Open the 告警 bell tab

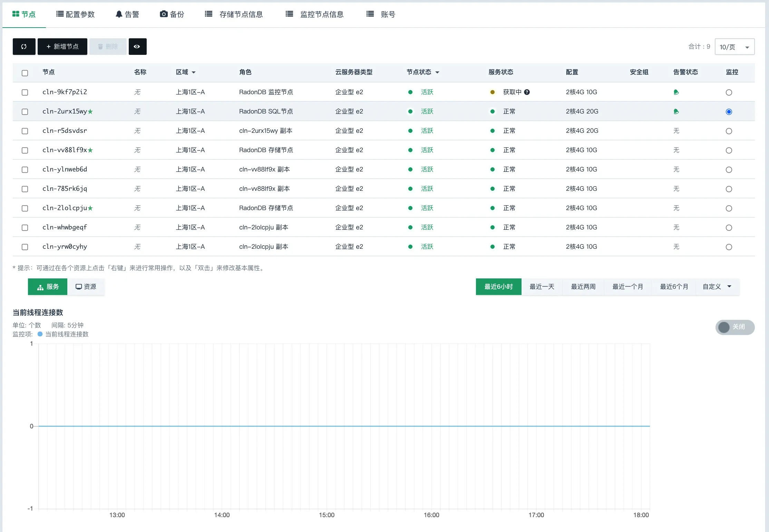tap(127, 14)
